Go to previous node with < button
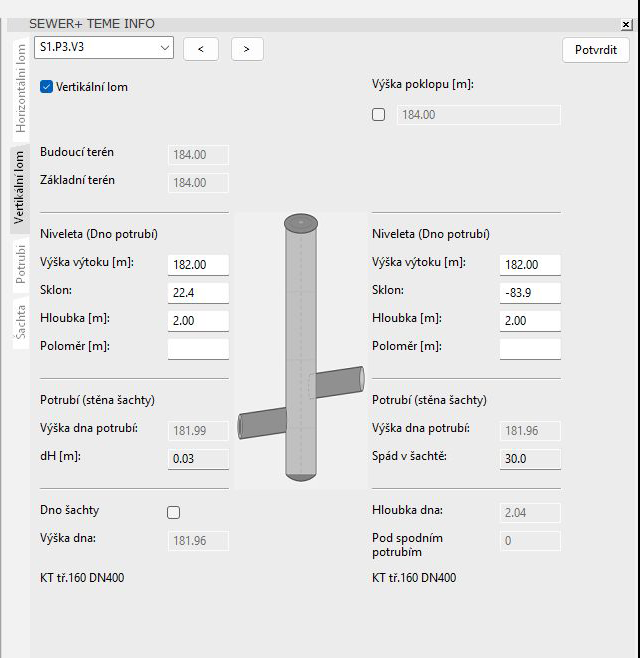 pos(201,49)
